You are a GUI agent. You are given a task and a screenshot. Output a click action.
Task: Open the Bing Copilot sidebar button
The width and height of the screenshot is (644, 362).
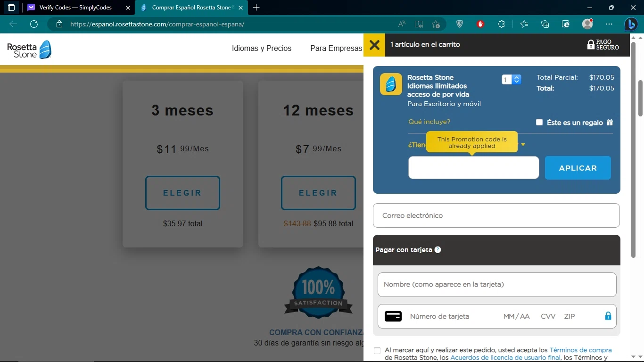pos(631,24)
